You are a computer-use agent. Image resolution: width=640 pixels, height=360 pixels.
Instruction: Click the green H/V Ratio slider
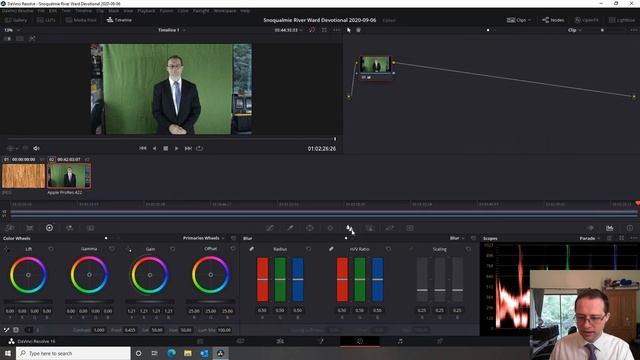coord(360,279)
